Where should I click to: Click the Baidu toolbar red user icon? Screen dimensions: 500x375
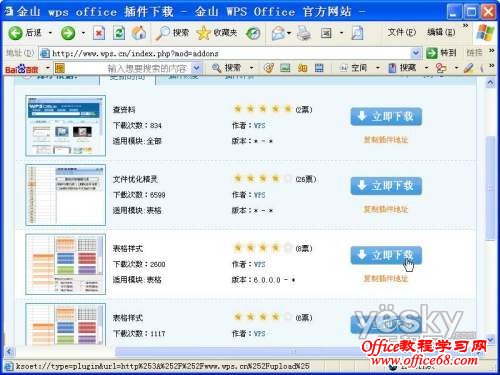click(441, 68)
